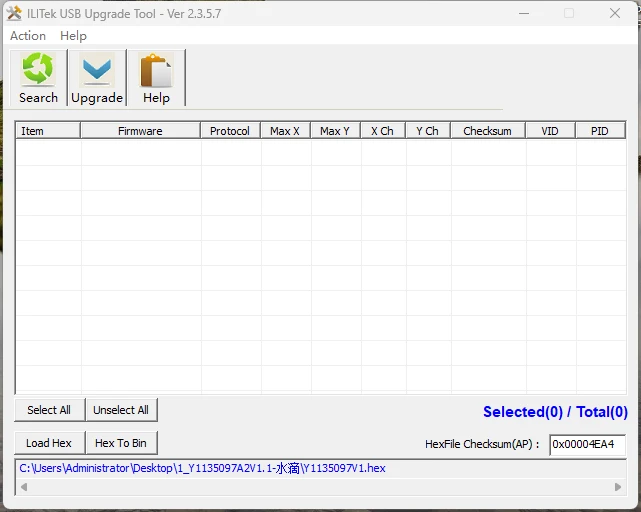The width and height of the screenshot is (641, 512).
Task: Click the path scrollbar left arrow
Action: 24,487
